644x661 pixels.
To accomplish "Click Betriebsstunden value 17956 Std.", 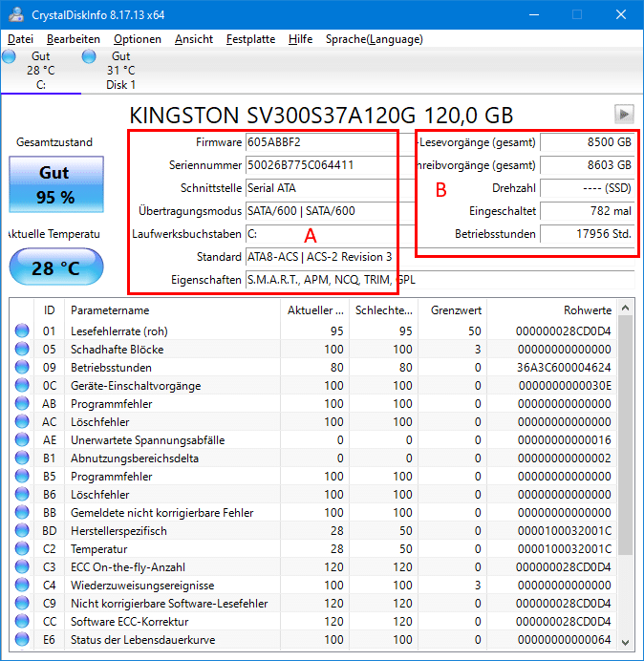I will click(587, 233).
